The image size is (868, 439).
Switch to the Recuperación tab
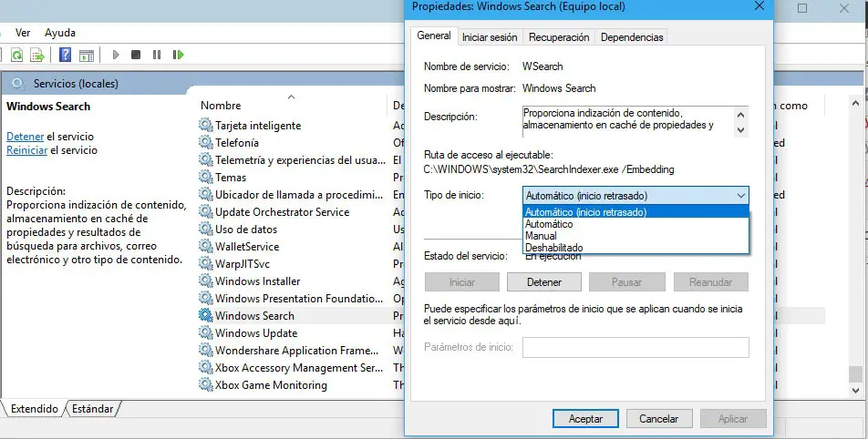pos(559,37)
